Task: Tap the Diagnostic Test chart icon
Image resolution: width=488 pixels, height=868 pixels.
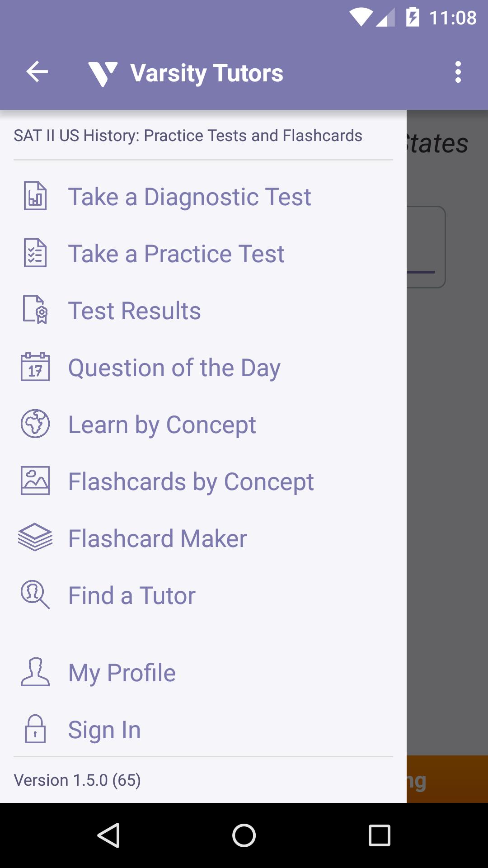Action: coord(35,196)
